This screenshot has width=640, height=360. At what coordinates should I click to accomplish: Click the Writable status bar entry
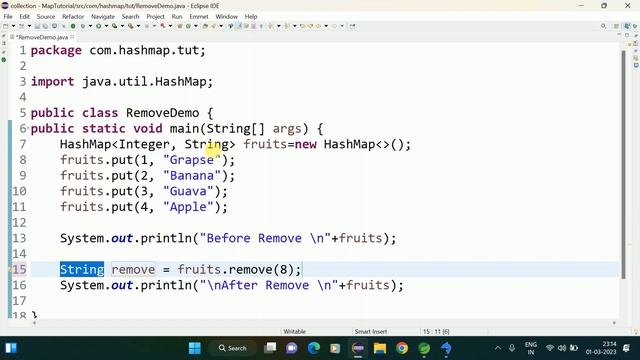tap(294, 331)
